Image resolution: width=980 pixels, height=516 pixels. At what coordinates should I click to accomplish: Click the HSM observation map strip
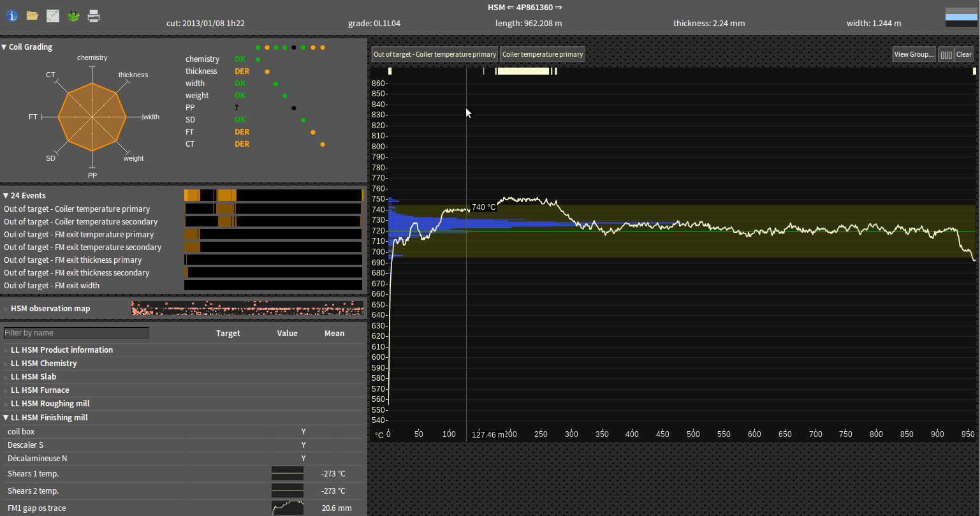tap(247, 308)
